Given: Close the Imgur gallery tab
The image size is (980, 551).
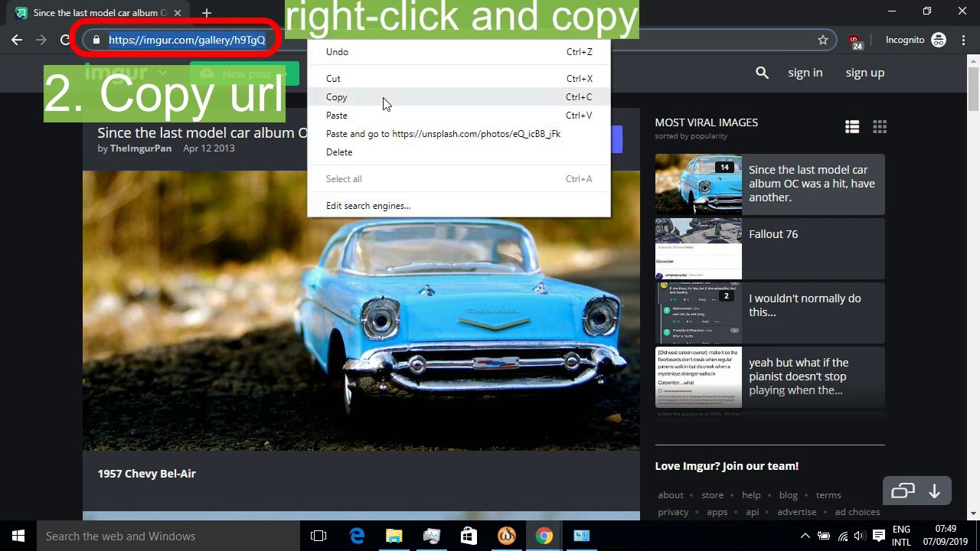Looking at the screenshot, I should pyautogui.click(x=178, y=13).
